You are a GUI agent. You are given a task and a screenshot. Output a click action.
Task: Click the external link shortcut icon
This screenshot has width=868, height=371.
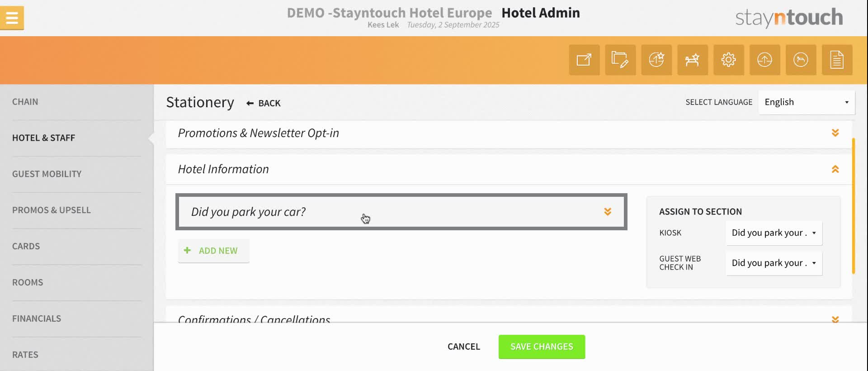[x=584, y=60]
